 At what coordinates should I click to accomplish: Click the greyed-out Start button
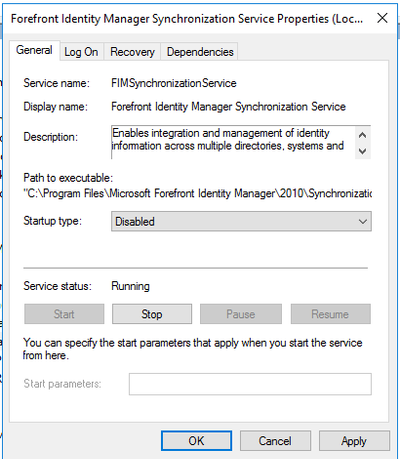[x=64, y=314]
